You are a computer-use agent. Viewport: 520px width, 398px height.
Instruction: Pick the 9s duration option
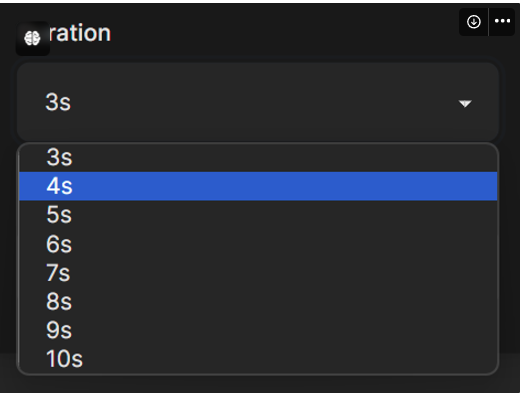click(258, 330)
